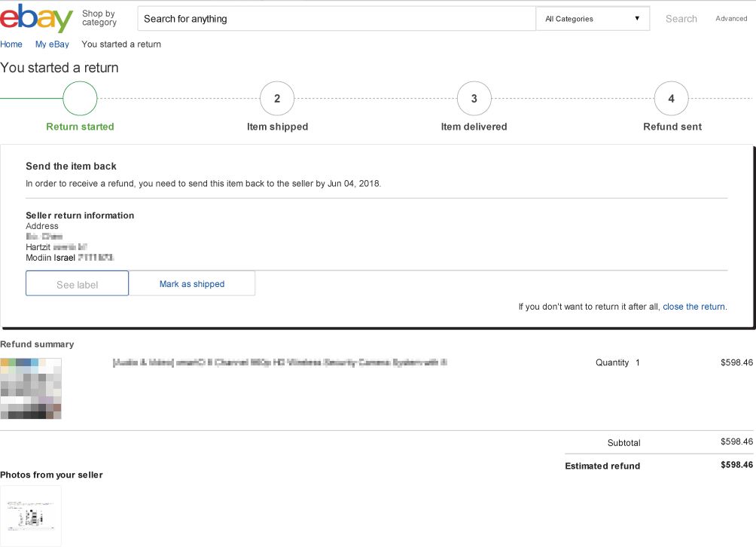756x547 pixels.
Task: Click the eBay logo
Action: 36,20
